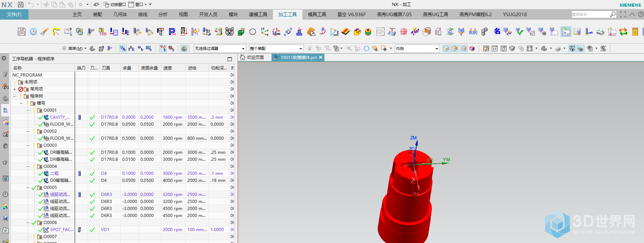Click the green and orange swap arrows icon
644x243 pixels.
[x=623, y=32]
